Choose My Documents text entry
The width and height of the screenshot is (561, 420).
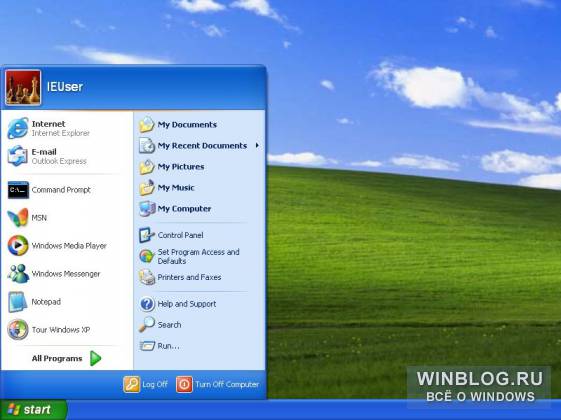click(187, 124)
